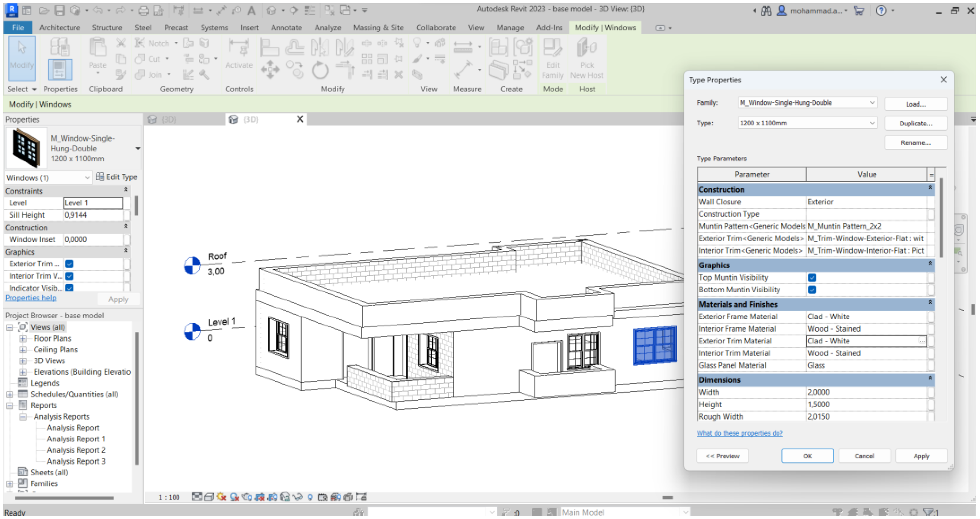Select the Rotate tool in Modify panel
The image size is (980, 519).
[320, 71]
